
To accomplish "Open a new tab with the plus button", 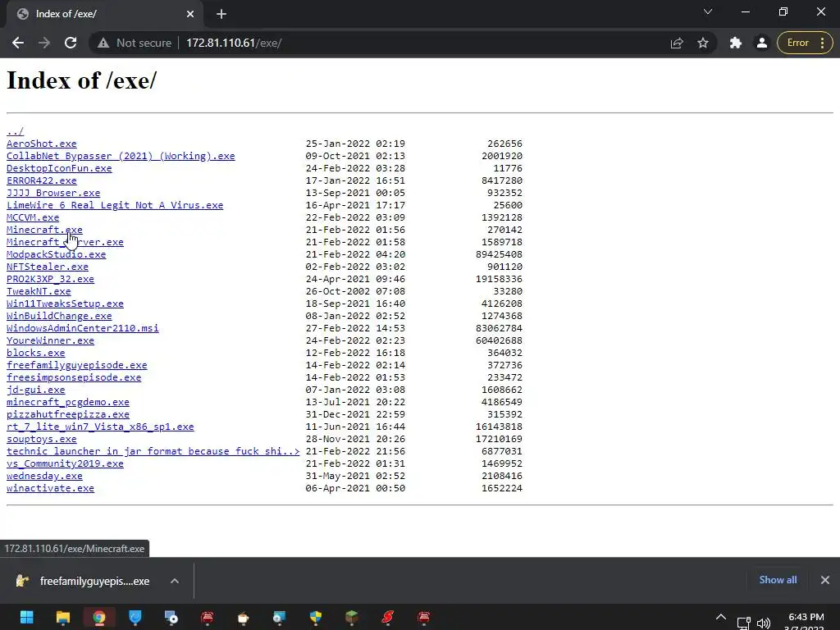I will pos(221,14).
